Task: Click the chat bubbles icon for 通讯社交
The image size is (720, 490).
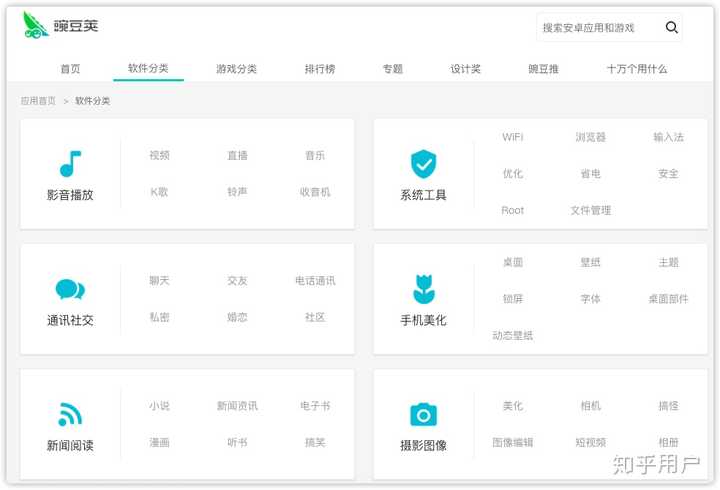Action: [70, 289]
